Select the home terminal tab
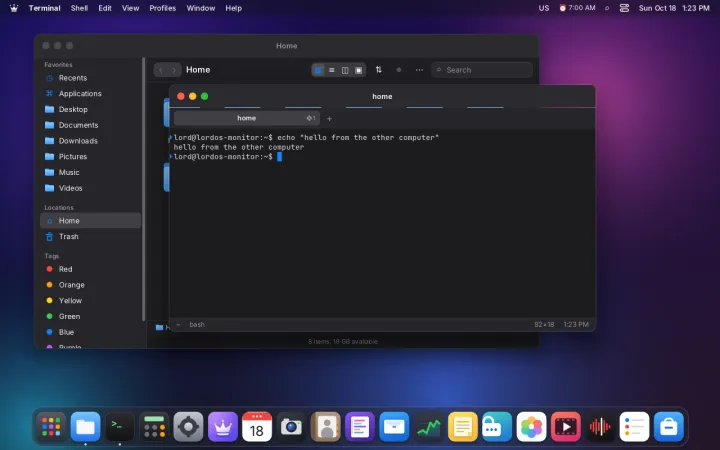The image size is (720, 450). [247, 118]
